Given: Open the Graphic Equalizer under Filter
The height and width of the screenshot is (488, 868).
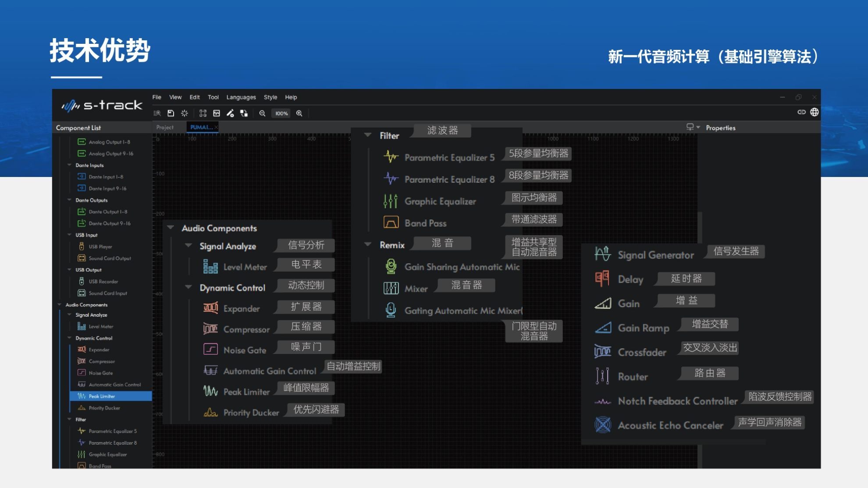Looking at the screenshot, I should click(390, 201).
